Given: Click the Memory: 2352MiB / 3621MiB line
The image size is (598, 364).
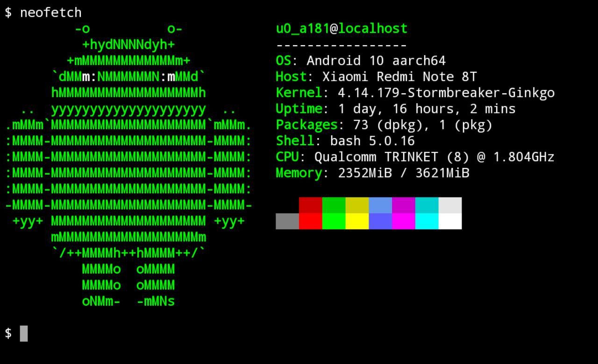Looking at the screenshot, I should click(x=372, y=173).
